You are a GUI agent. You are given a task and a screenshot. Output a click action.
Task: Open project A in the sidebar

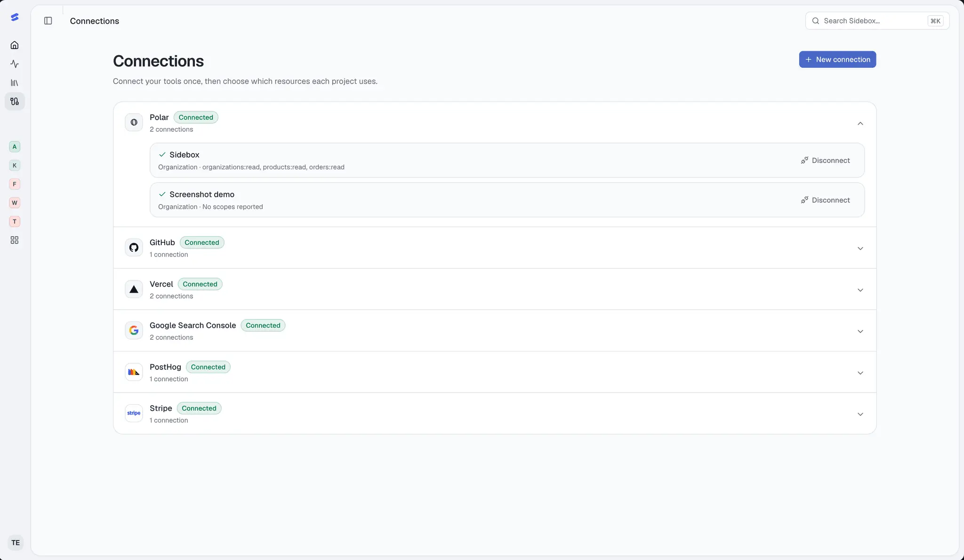pos(15,147)
